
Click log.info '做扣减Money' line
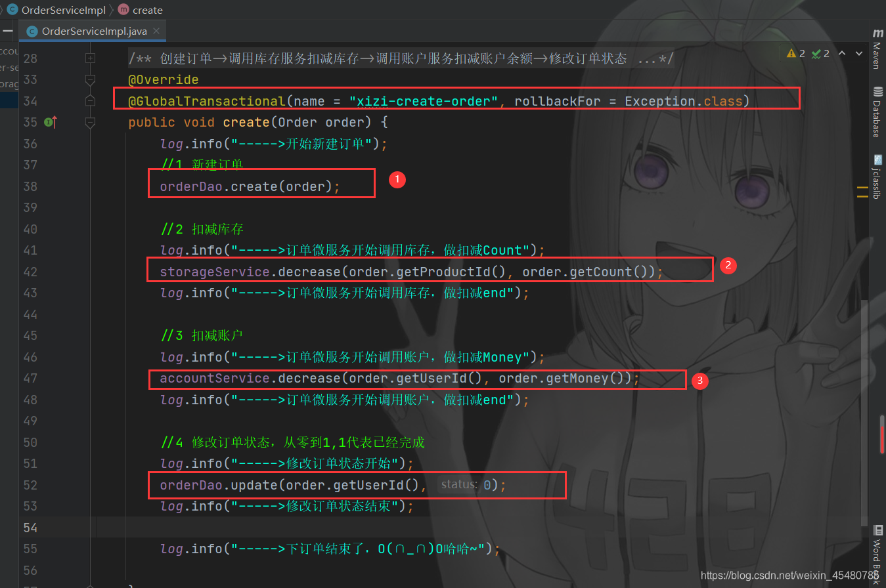[353, 357]
